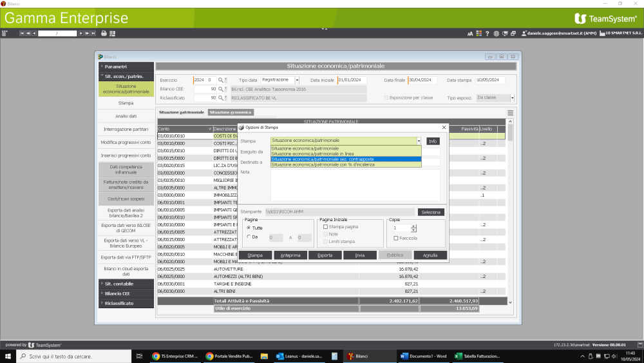Go to last record navigation arrow
This screenshot has height=363, width=644.
coord(93,34)
